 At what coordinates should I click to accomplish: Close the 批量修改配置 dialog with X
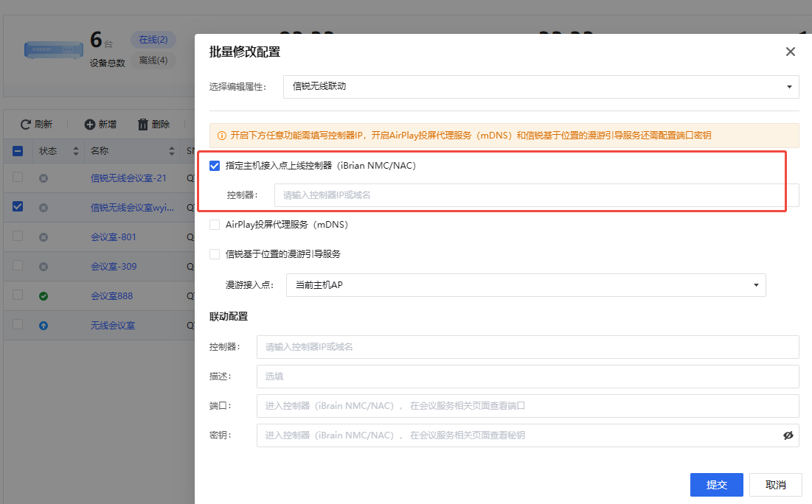pos(790,52)
